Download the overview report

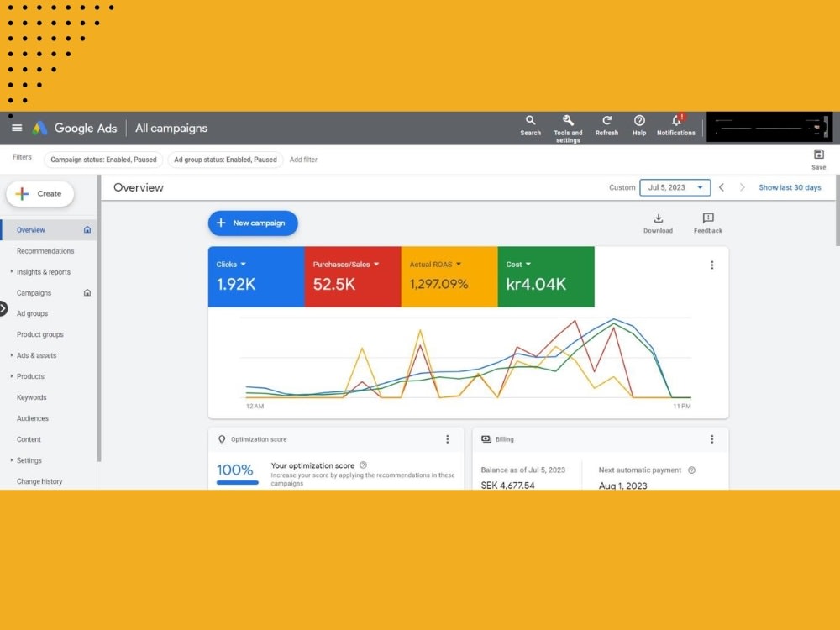658,223
